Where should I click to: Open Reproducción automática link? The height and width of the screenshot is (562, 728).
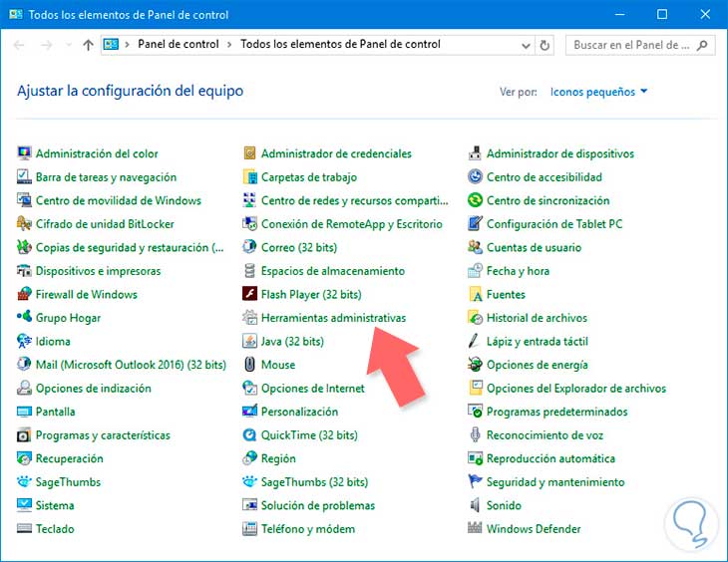click(550, 458)
